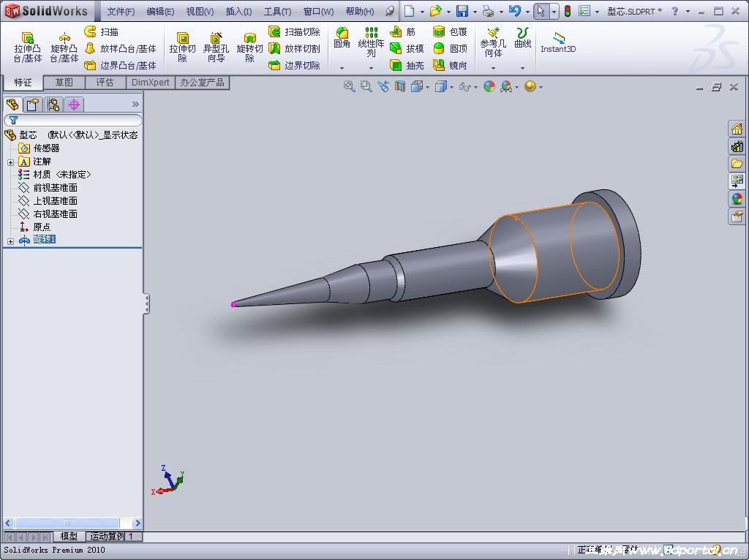Screen dimensions: 749x560
Task: Launch the Hole Wizard (异型孔向导)
Action: point(216,47)
